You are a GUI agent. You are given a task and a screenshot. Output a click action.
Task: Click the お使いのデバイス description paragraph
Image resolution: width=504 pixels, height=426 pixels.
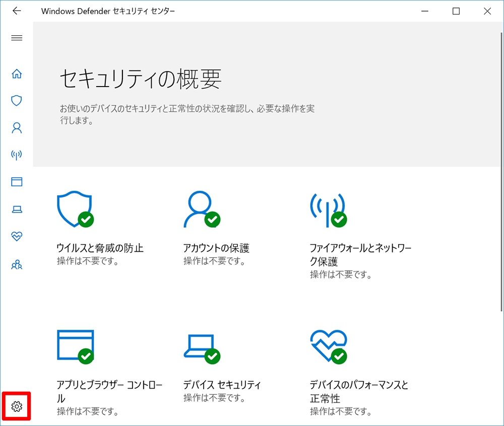click(187, 114)
